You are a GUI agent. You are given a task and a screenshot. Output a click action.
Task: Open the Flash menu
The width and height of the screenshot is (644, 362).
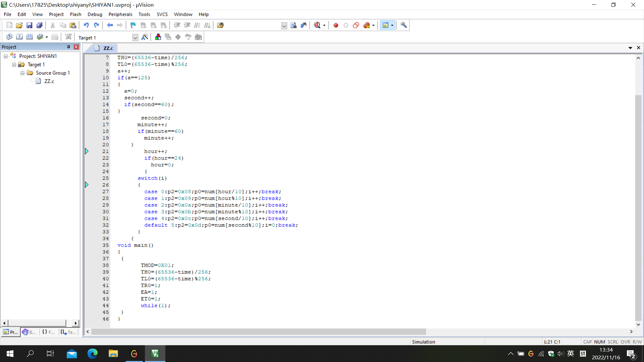[x=75, y=14]
